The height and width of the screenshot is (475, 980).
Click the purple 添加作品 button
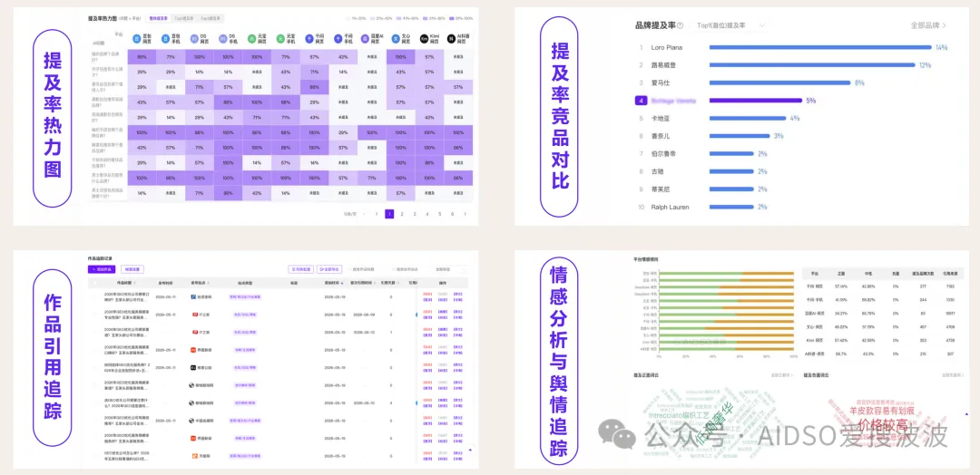point(102,269)
